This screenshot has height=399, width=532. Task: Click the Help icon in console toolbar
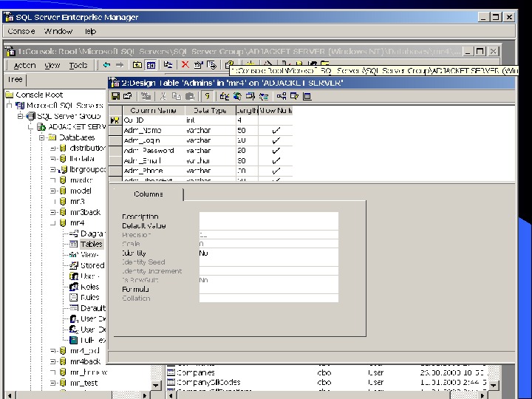pyautogui.click(x=230, y=64)
